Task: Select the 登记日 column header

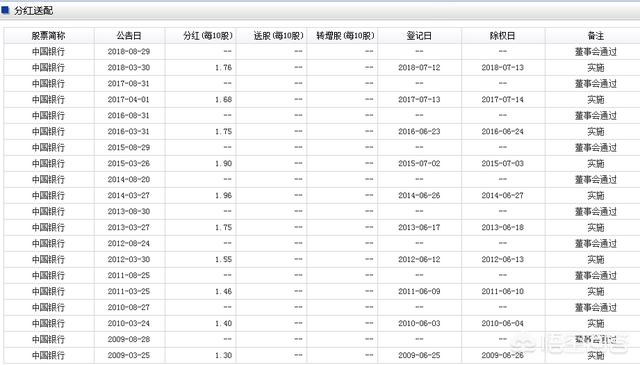Action: pyautogui.click(x=419, y=36)
